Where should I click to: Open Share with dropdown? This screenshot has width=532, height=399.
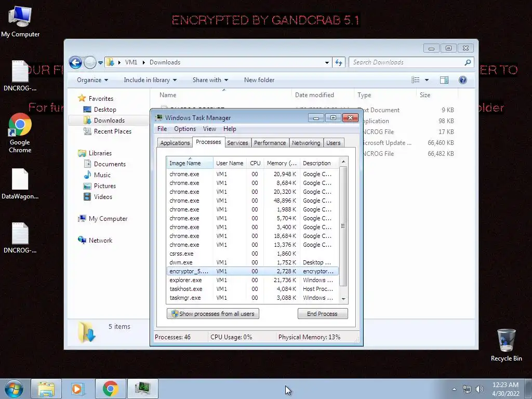coord(210,80)
